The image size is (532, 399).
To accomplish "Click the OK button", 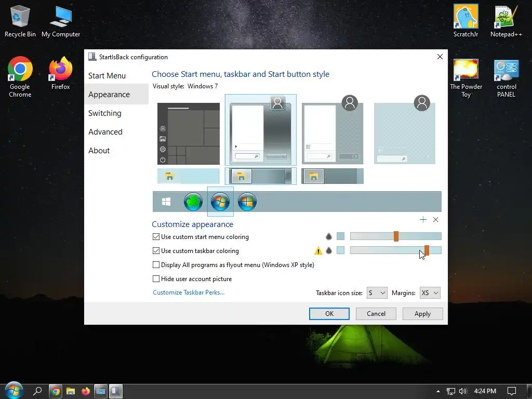I will [x=329, y=313].
